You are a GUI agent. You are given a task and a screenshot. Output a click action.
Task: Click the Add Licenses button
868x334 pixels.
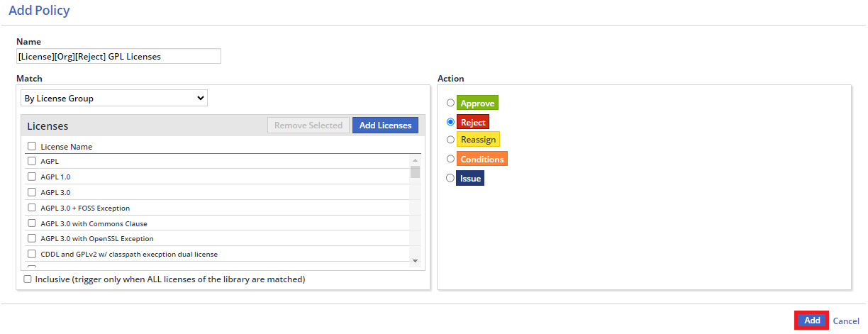[x=385, y=125]
